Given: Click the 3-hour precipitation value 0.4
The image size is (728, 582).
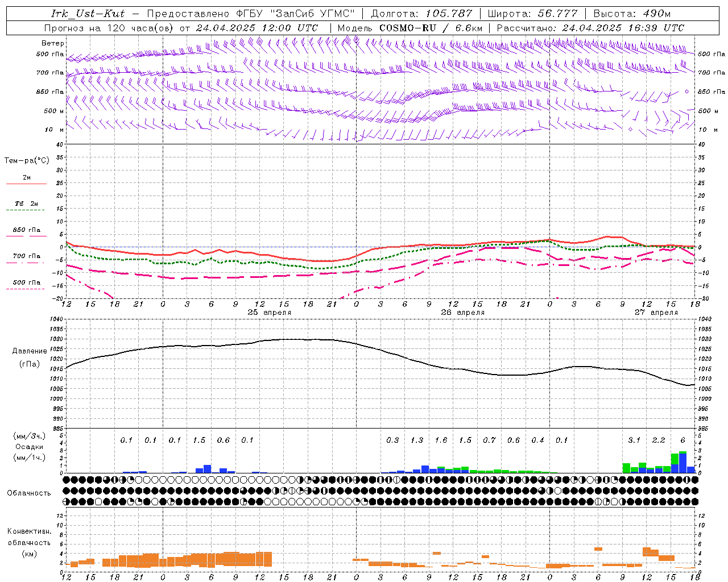Looking at the screenshot, I should click(x=537, y=440).
